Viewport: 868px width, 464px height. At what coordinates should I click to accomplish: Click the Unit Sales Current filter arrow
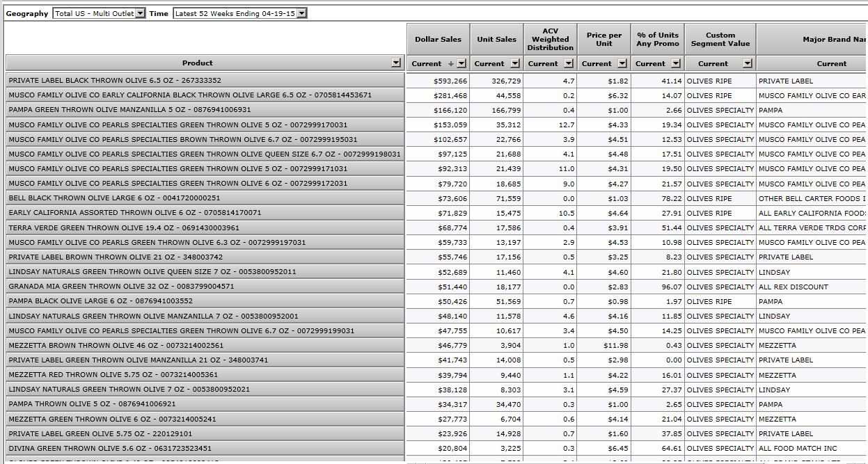[x=515, y=63]
